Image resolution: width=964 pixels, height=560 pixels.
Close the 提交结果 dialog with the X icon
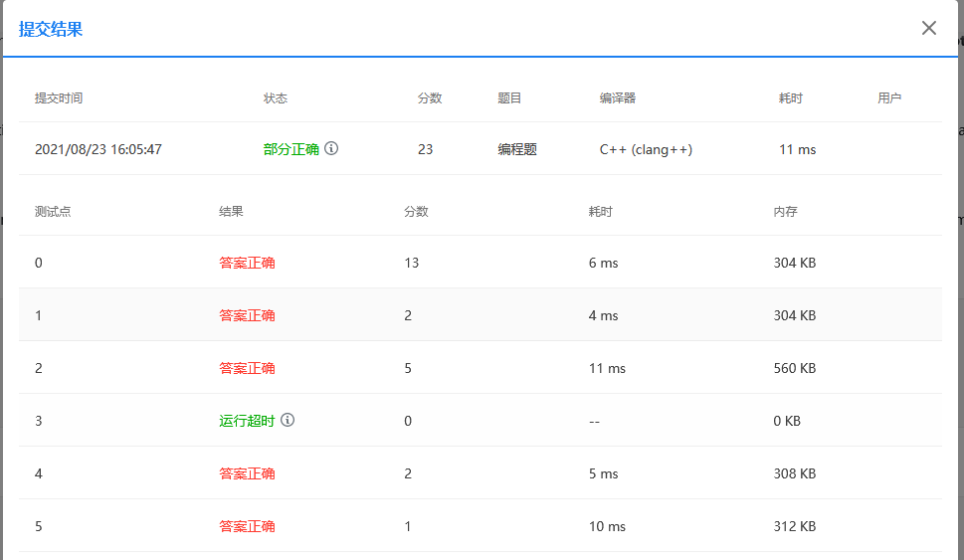click(929, 28)
